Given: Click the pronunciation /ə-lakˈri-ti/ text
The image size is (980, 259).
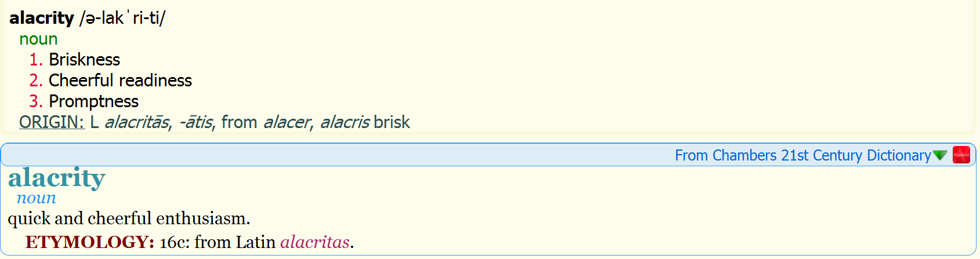Looking at the screenshot, I should (x=122, y=18).
